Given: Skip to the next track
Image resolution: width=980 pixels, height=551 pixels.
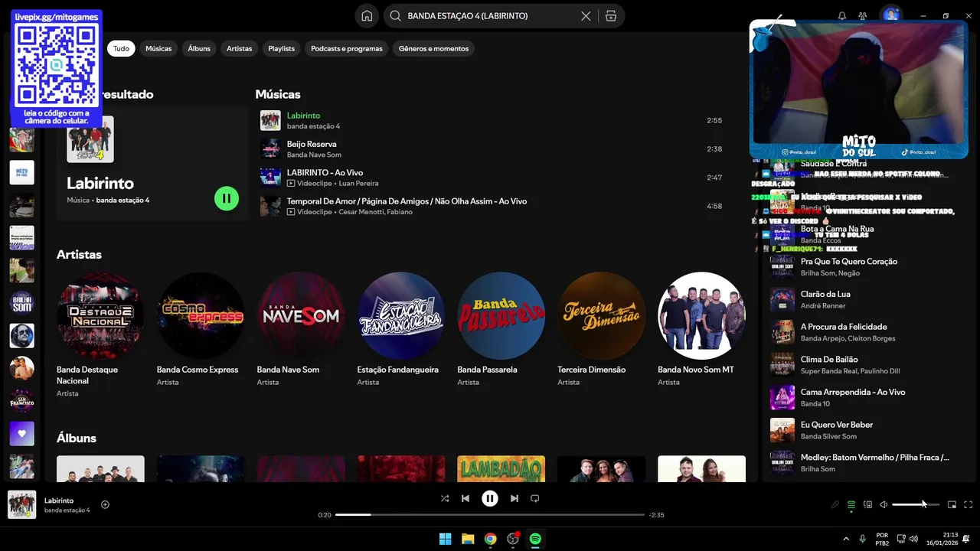Looking at the screenshot, I should pyautogui.click(x=514, y=498).
